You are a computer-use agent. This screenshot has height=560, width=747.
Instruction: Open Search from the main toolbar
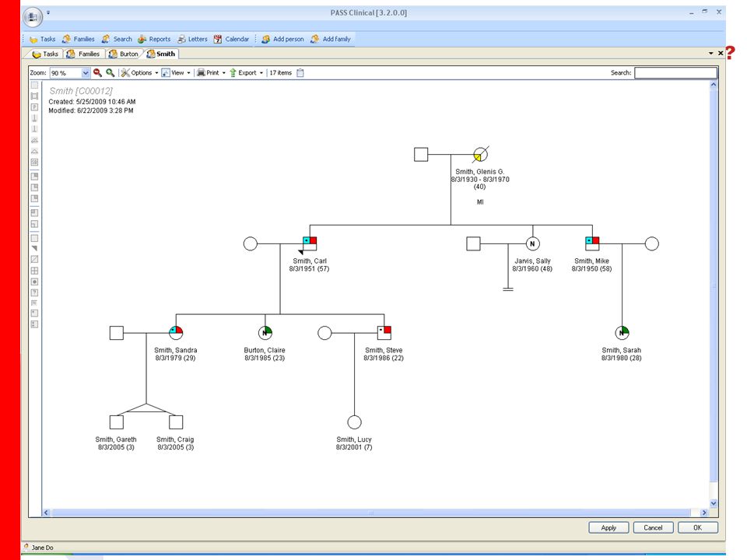tap(117, 39)
